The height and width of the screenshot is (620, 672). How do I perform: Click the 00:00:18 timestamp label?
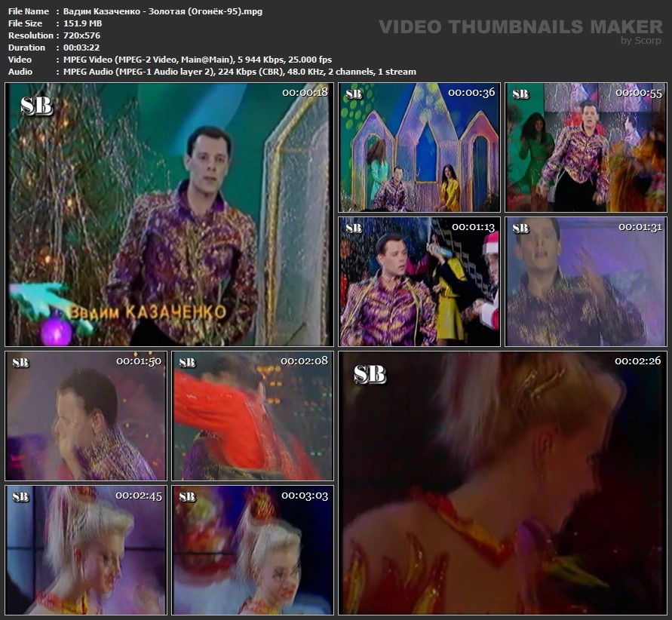click(x=305, y=92)
